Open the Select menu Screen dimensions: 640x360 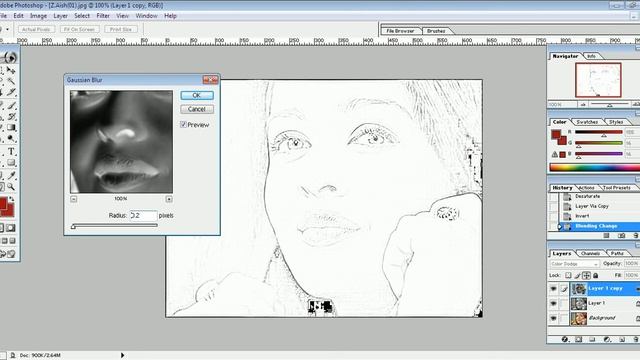pyautogui.click(x=82, y=16)
